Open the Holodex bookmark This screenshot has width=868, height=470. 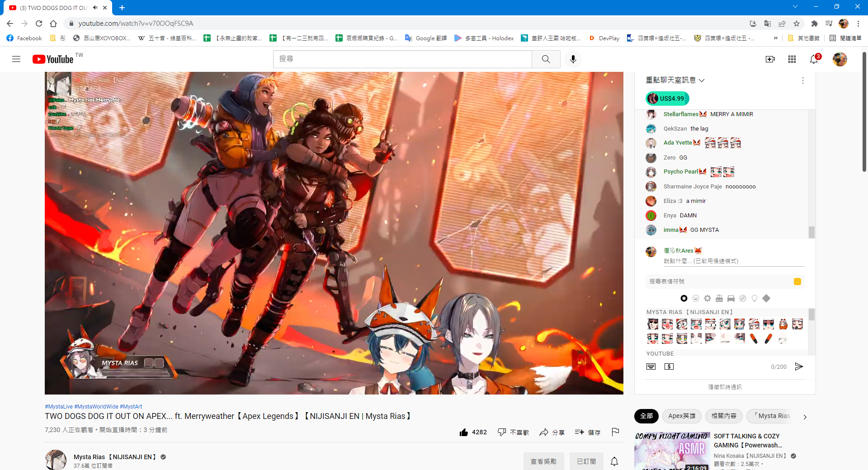click(x=484, y=38)
